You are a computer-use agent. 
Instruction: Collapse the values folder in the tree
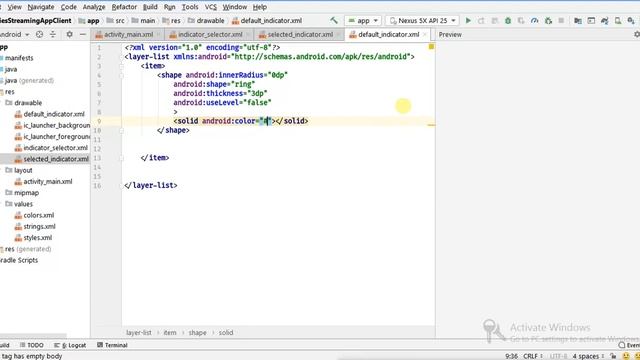coord(19,204)
